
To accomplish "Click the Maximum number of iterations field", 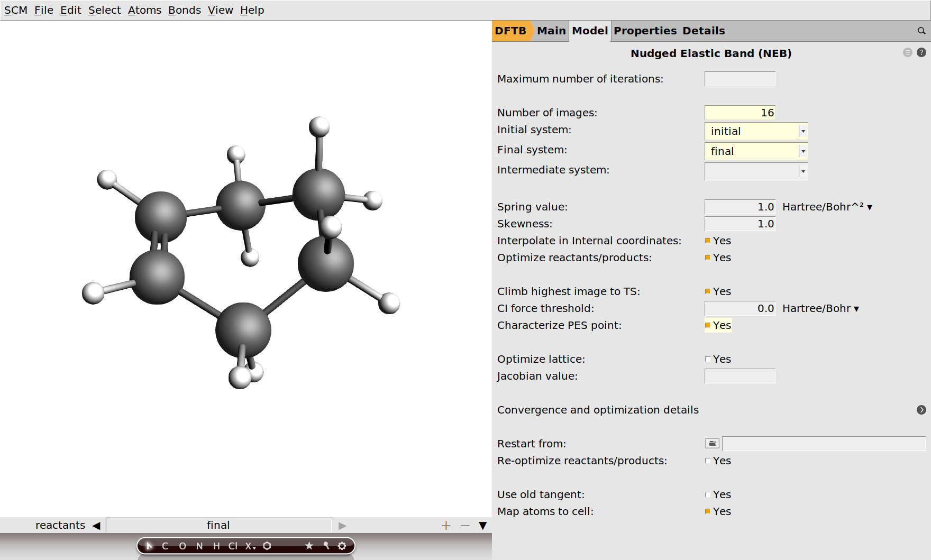I will coord(740,79).
